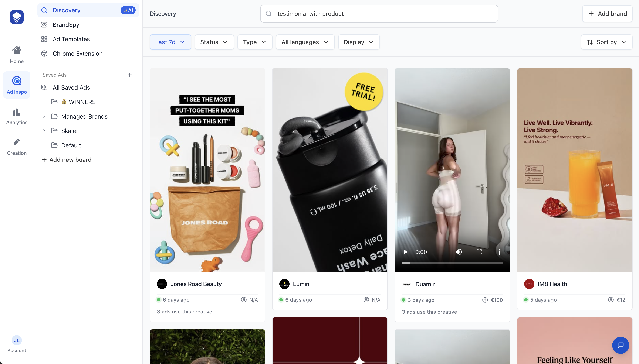
Task: Click the Duamir brand logo
Action: coord(407,284)
